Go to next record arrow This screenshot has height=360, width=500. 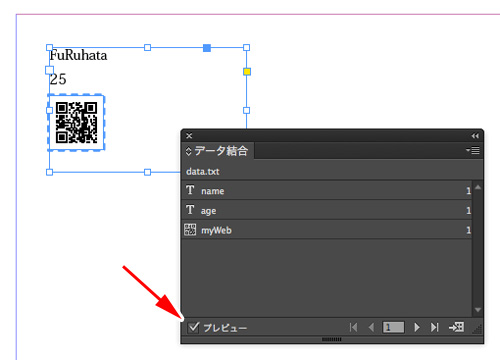417,327
